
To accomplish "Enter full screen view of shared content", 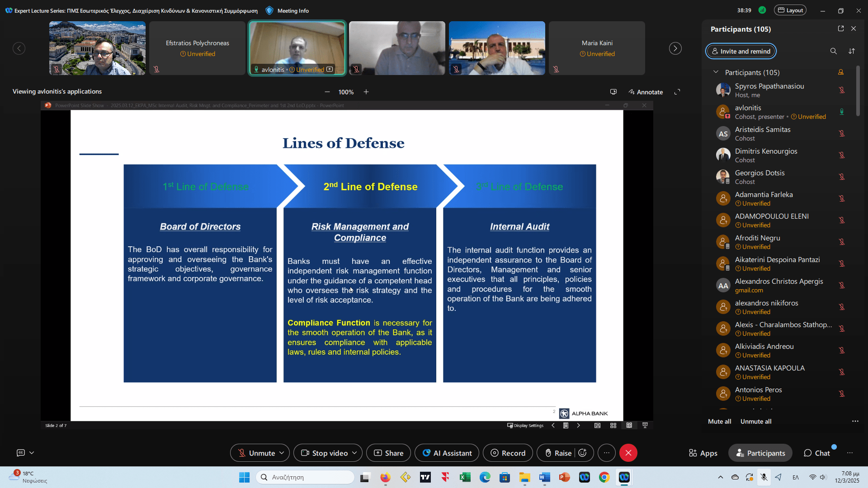I will pyautogui.click(x=677, y=92).
